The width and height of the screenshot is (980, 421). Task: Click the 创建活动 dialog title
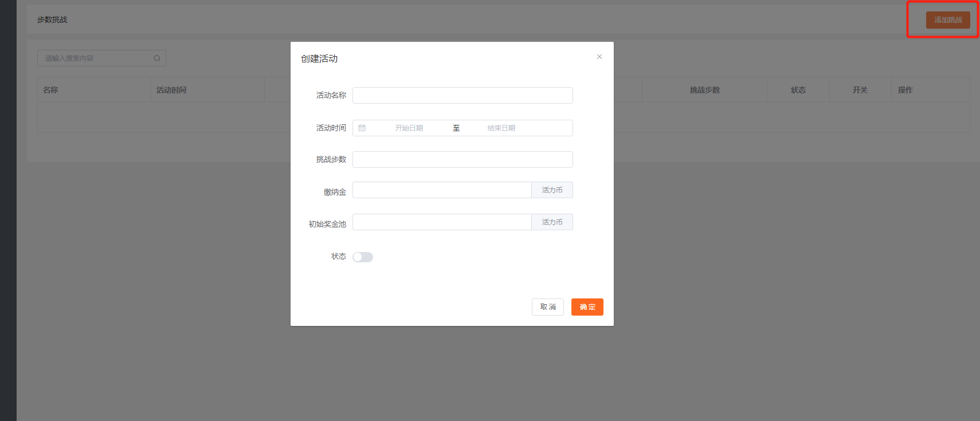tap(319, 58)
